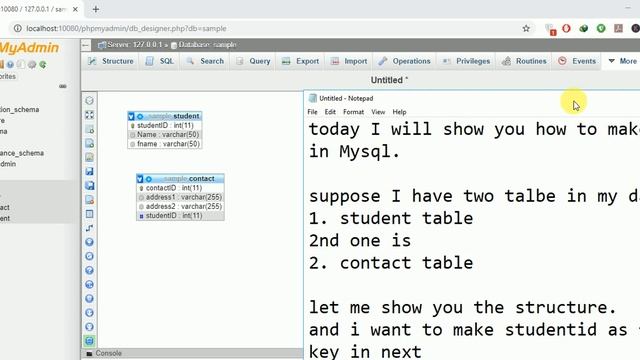The height and width of the screenshot is (360, 640).
Task: Select 'address1 : varchar(255)' column row
Action: point(180,197)
